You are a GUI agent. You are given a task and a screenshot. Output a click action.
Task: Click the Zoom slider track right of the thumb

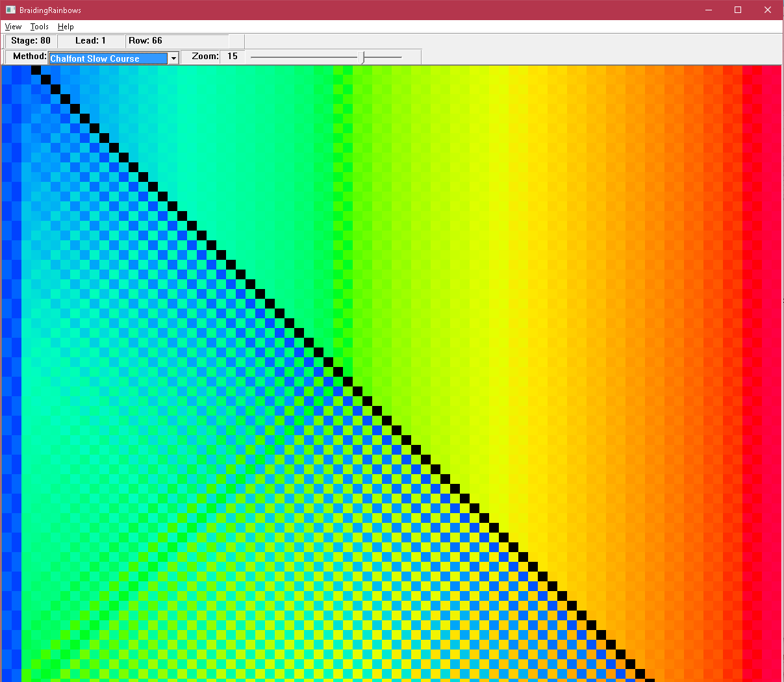tap(385, 57)
